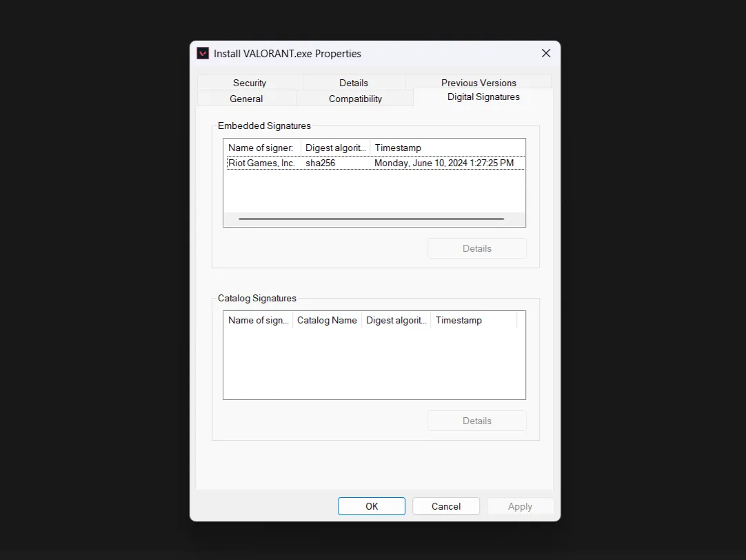Switch to the Compatibility tab
Image resolution: width=746 pixels, height=560 pixels.
coord(354,99)
